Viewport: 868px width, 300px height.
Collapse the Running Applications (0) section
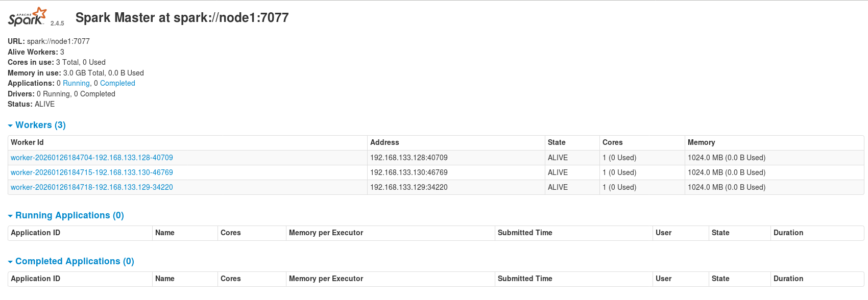[66, 215]
